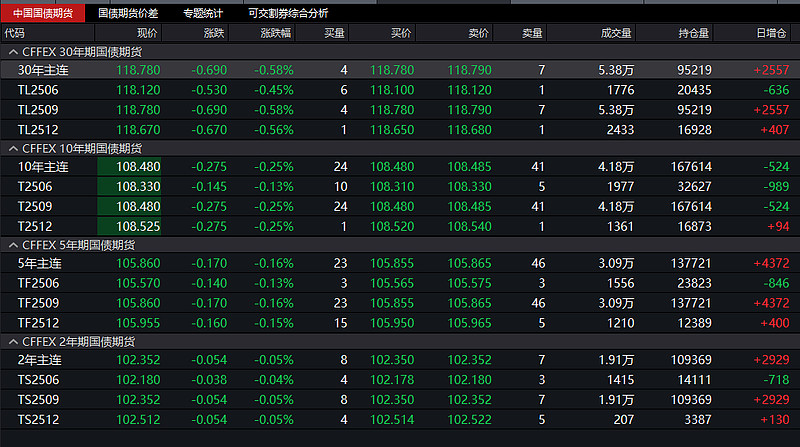
Task: Click TL2506 volume value 1776
Action: click(620, 90)
